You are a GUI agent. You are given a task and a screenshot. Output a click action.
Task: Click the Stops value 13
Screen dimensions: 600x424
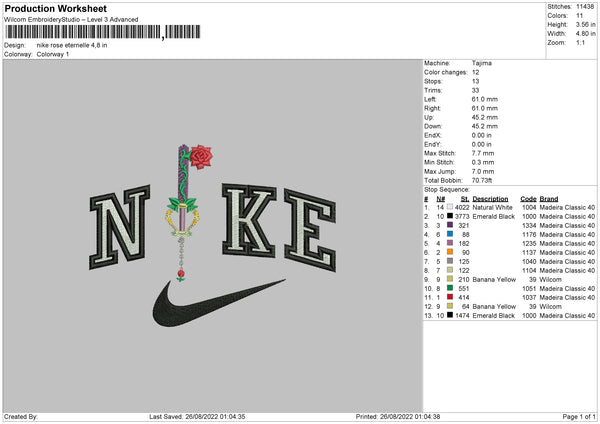pos(475,81)
